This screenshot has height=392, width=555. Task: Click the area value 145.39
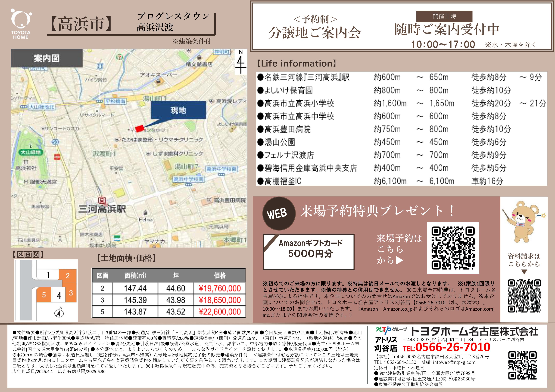(x=135, y=300)
